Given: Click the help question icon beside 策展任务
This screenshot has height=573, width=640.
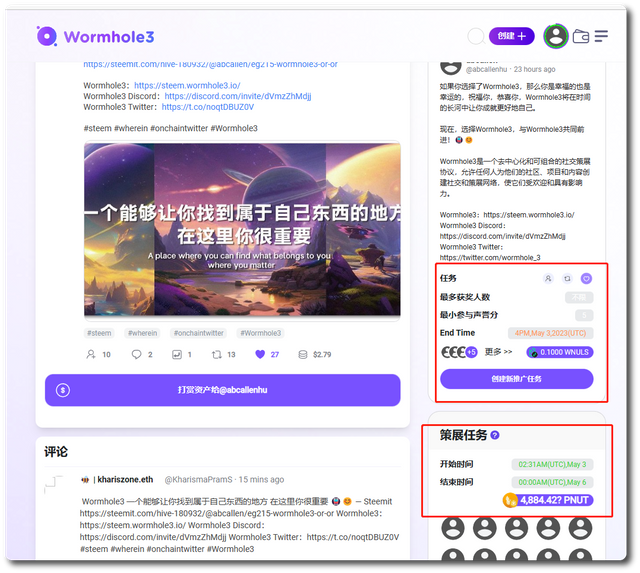Looking at the screenshot, I should pos(495,435).
